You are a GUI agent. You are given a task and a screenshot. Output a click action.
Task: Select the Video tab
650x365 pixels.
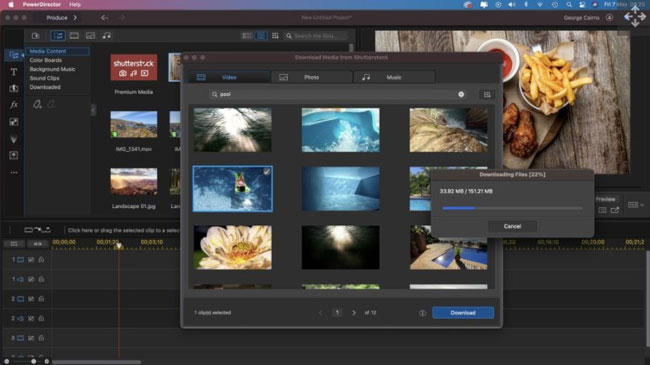229,77
